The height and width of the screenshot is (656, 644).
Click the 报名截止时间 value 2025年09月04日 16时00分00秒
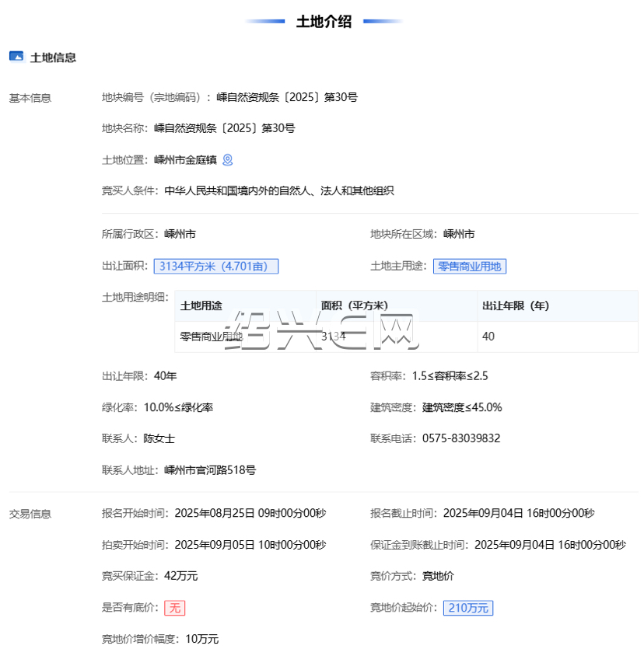point(519,513)
